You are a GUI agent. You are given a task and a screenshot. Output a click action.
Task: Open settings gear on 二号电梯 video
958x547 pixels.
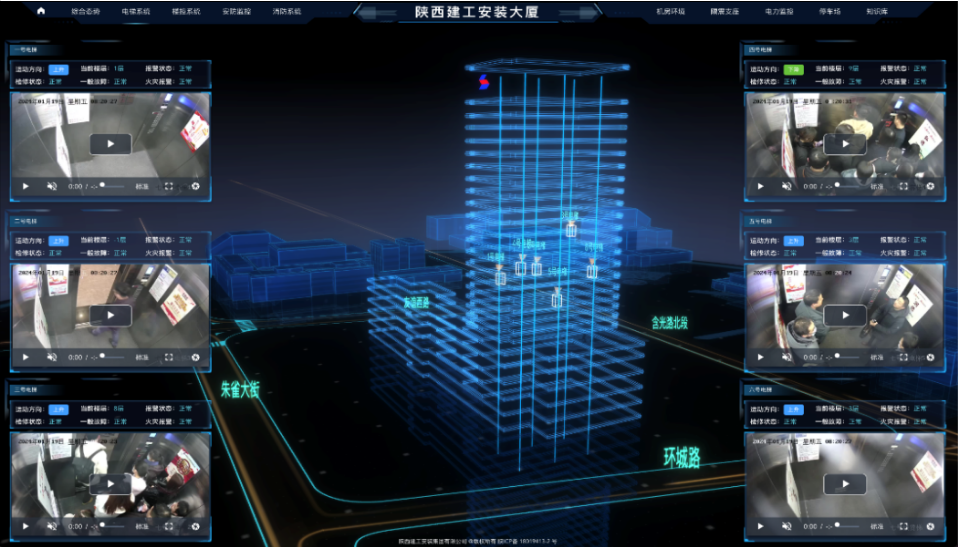tap(196, 358)
